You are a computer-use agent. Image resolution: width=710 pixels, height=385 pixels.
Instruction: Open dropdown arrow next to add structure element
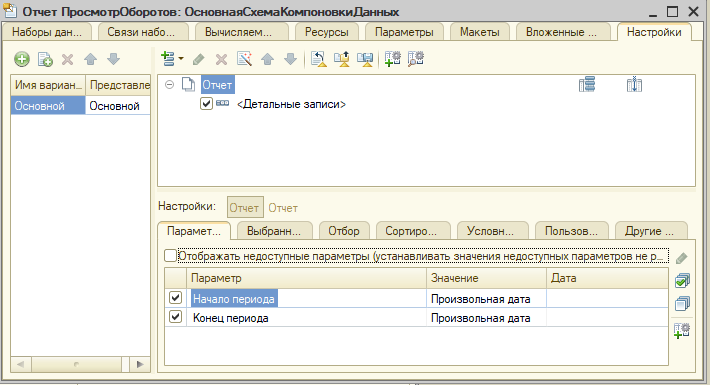coord(181,58)
